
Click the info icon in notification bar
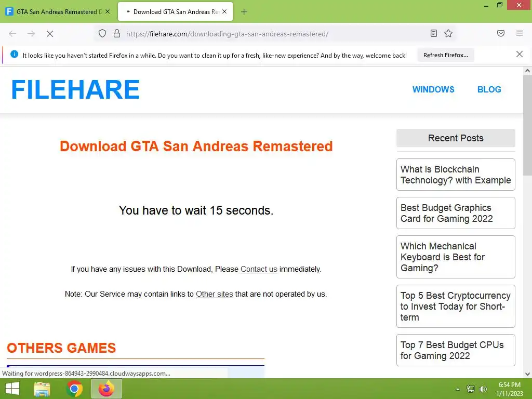pyautogui.click(x=14, y=54)
